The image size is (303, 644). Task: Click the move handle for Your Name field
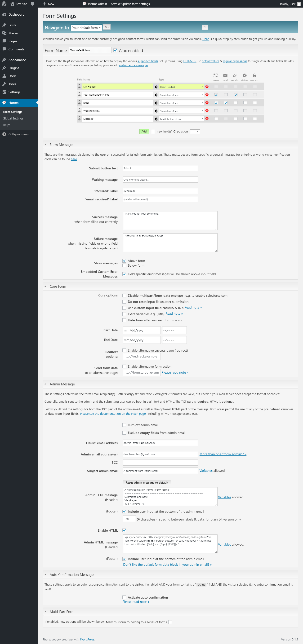click(x=79, y=94)
